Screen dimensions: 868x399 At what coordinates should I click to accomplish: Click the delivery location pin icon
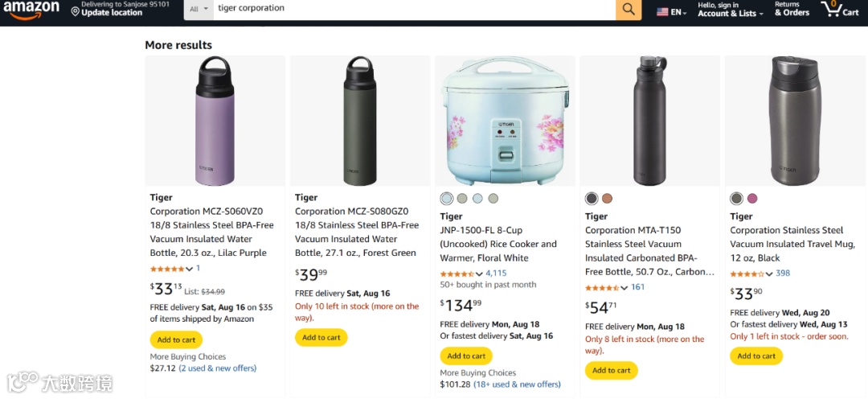(x=76, y=11)
